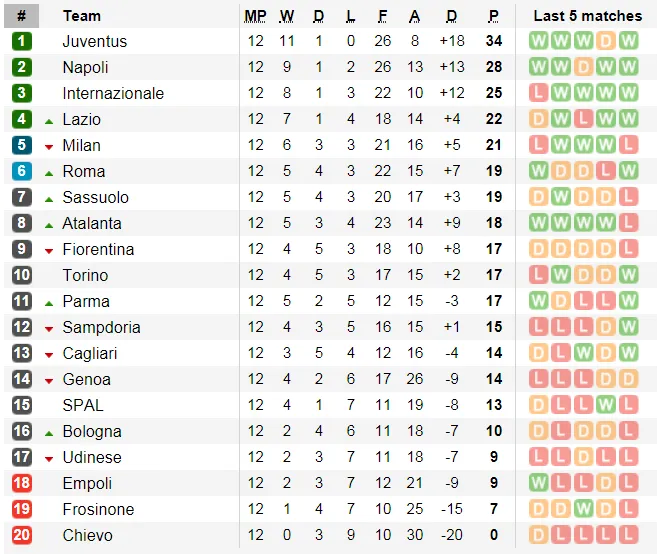The height and width of the screenshot is (554, 657).
Task: Click Milan's rank 5 blue badge
Action: click(x=22, y=145)
